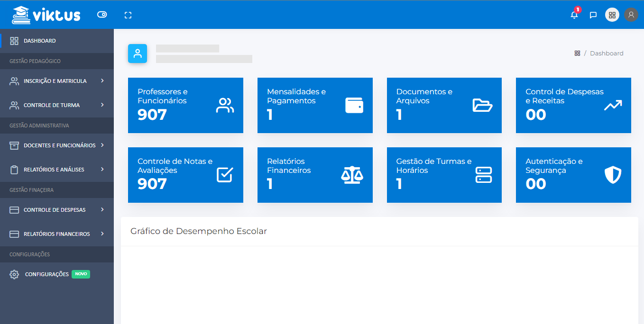Click the Inscrição e Matricula people icon
644x324 pixels.
point(14,81)
